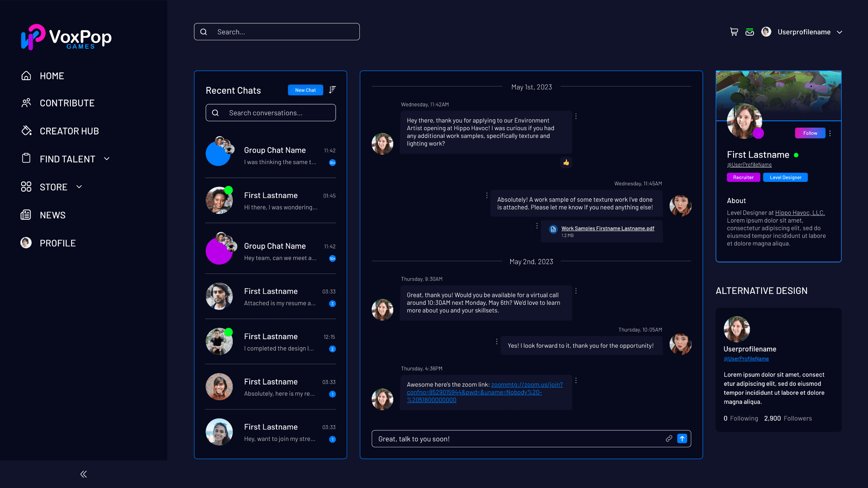Click magnifier icon in top Search bar
868x488 pixels.
(x=203, y=32)
